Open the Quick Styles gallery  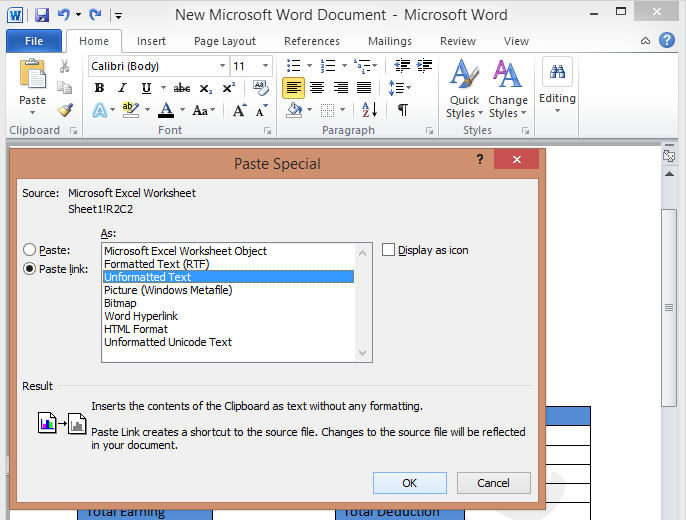click(x=463, y=90)
